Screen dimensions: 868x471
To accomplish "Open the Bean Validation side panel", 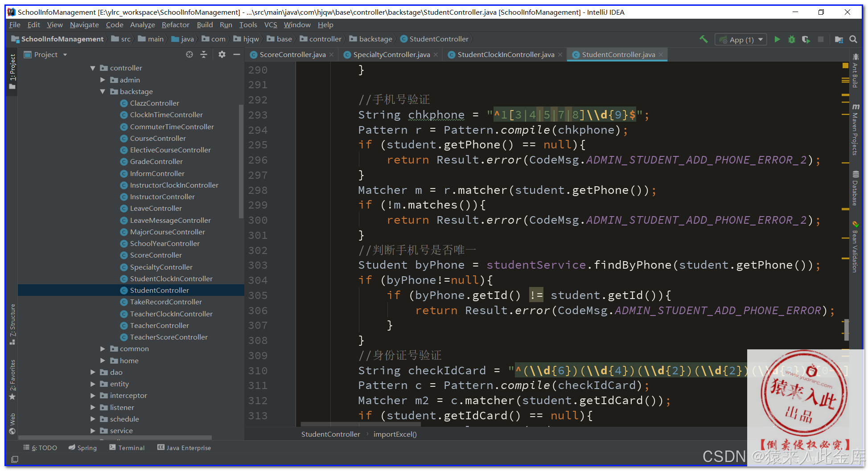I will pyautogui.click(x=855, y=246).
